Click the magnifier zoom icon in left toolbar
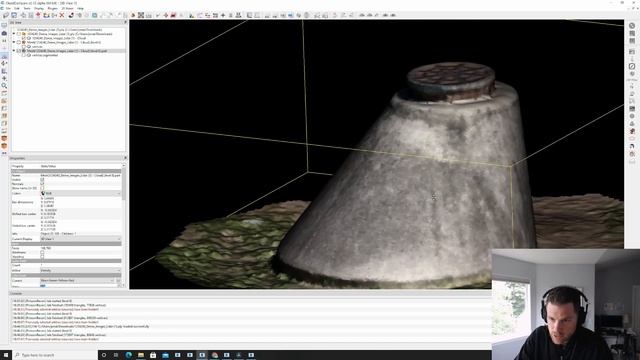This screenshot has height=360, width=640. 4,86
